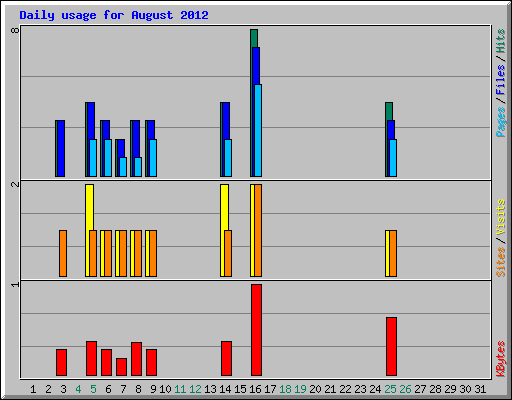
Task: Click green weekend day label '11'
Action: coord(180,389)
